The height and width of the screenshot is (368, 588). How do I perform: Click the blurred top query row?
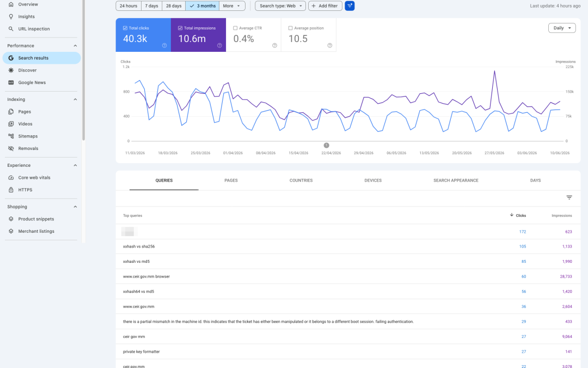[348, 231]
